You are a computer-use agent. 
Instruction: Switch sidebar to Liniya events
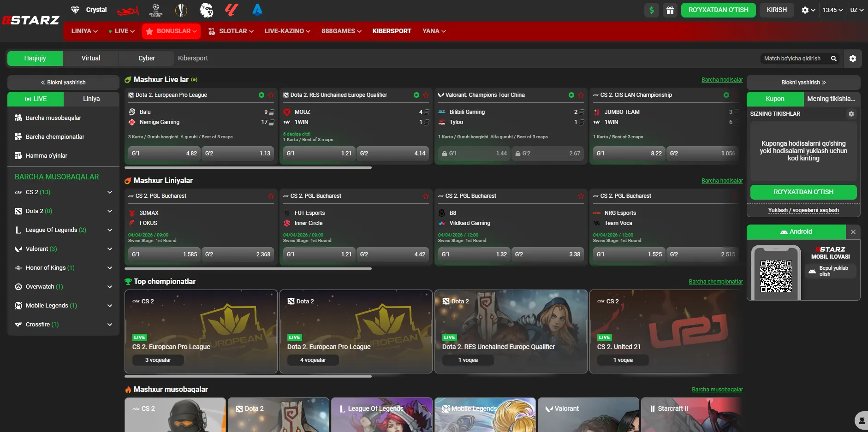pyautogui.click(x=91, y=99)
